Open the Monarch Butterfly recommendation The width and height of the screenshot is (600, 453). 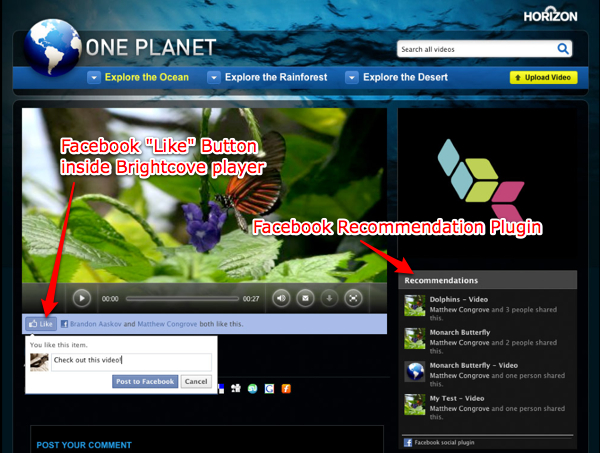[460, 332]
